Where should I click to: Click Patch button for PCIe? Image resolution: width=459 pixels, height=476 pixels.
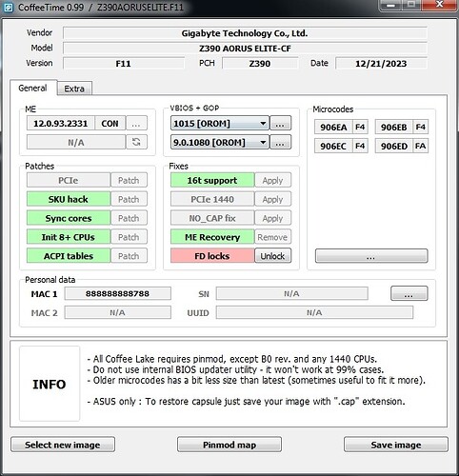pos(129,180)
